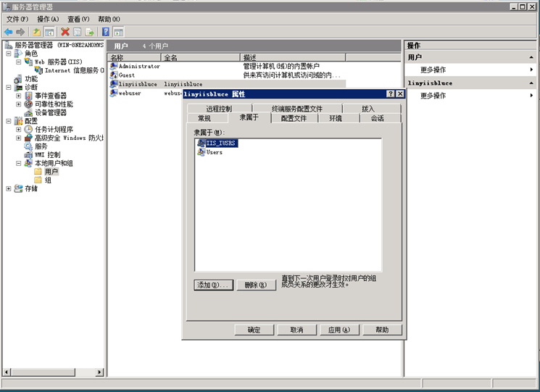540x392 pixels.
Task: Select the Users group in member list
Action: point(214,152)
